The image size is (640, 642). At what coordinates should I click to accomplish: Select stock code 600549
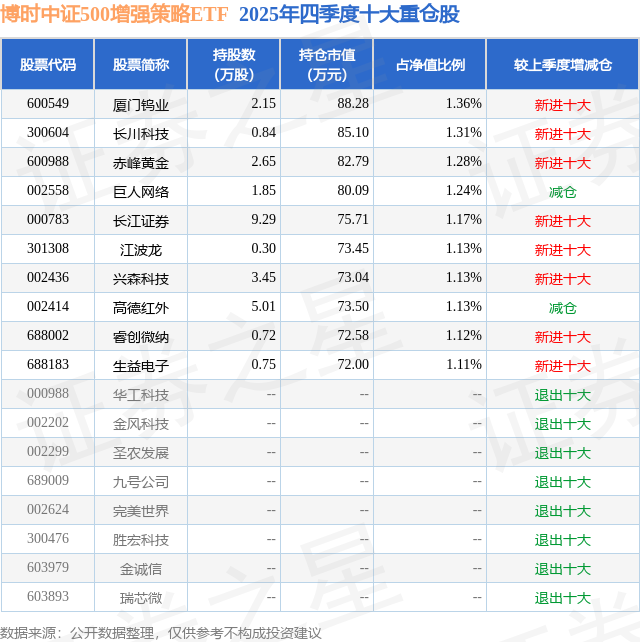tap(48, 103)
